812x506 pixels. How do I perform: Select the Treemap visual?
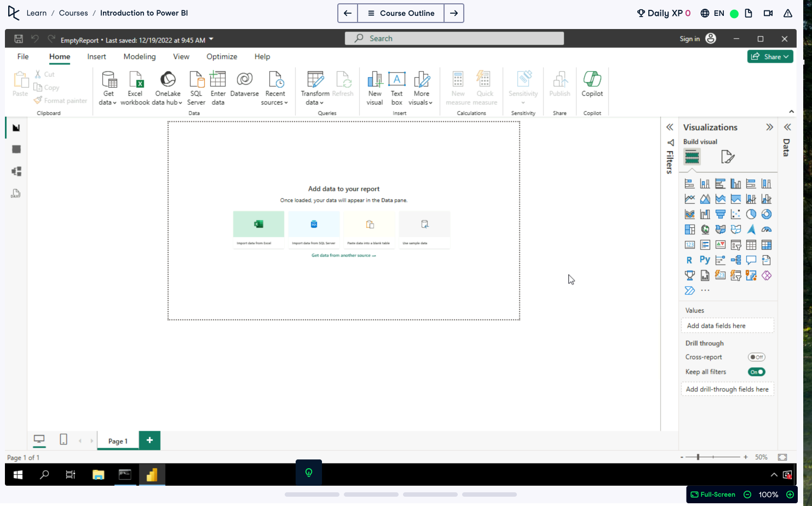(x=690, y=229)
